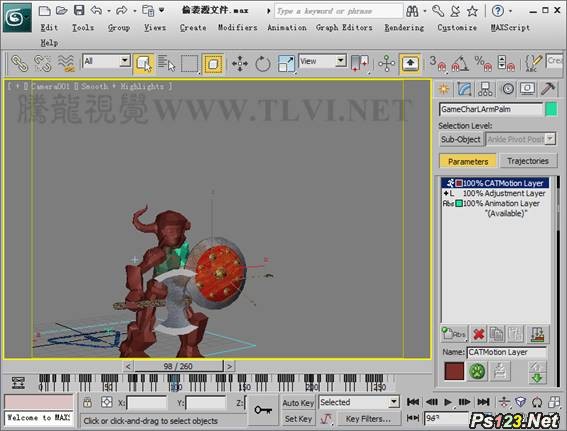567x431 pixels.
Task: Click the Set Key button
Action: (x=298, y=419)
